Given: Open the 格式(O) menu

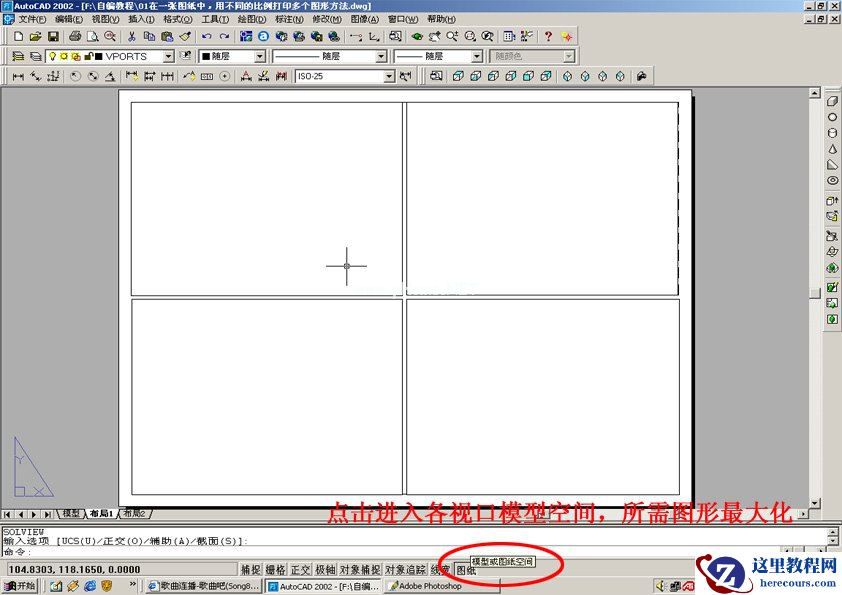Looking at the screenshot, I should coord(178,19).
